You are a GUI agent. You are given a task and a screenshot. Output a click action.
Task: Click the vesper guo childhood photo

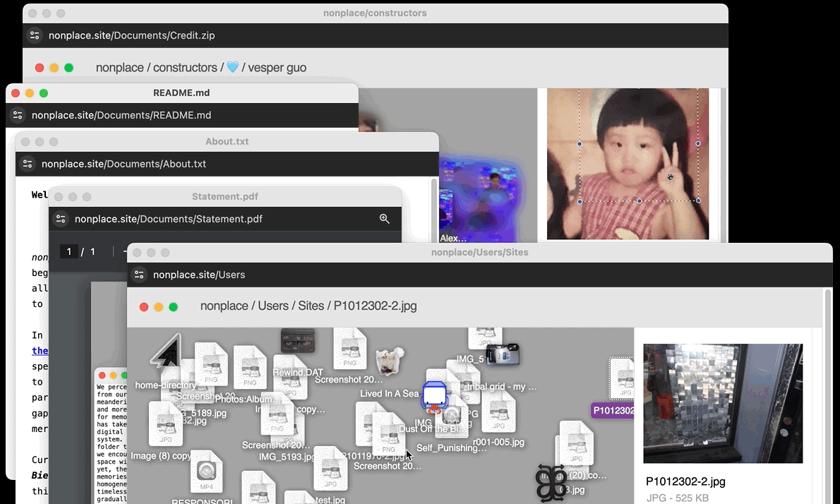(628, 164)
